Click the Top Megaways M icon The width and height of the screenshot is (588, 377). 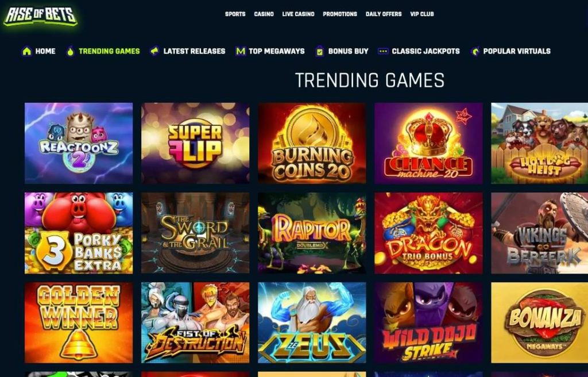[241, 51]
